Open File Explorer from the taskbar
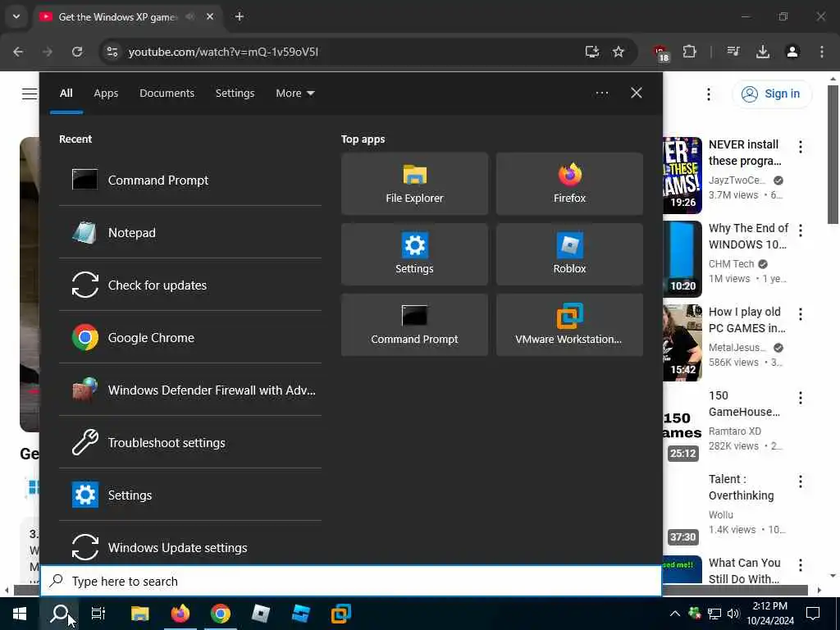Viewport: 840px width, 630px height. 139,614
